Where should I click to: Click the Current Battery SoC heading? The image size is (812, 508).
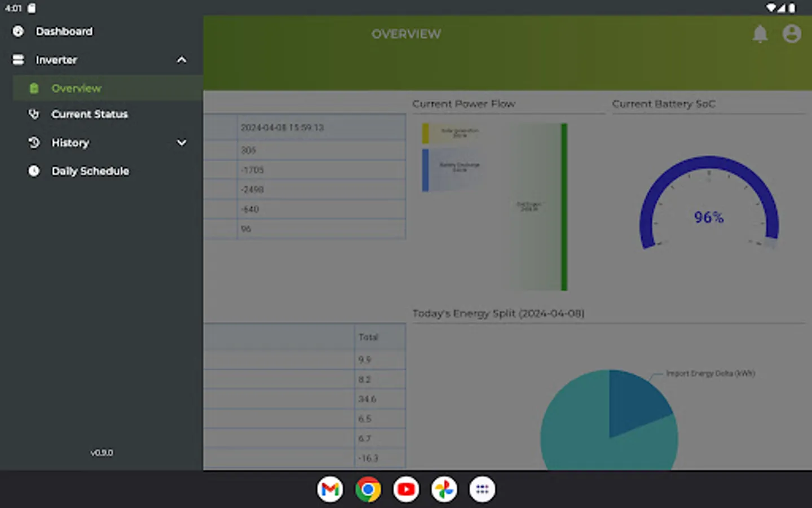pos(664,104)
